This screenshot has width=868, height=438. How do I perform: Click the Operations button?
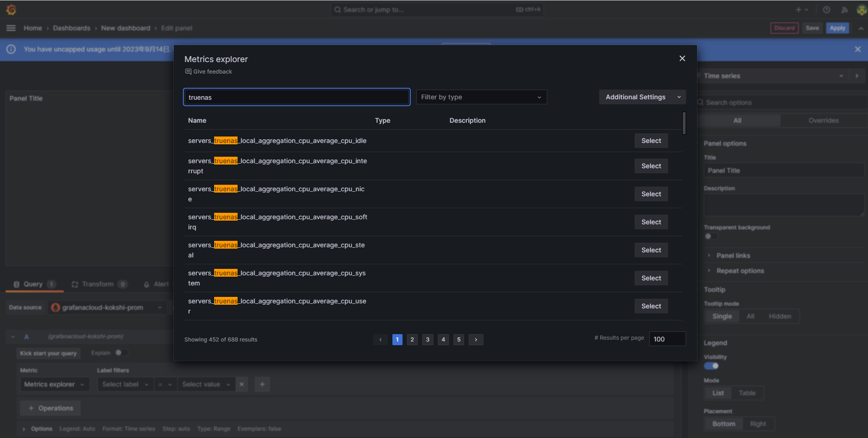pyautogui.click(x=50, y=408)
